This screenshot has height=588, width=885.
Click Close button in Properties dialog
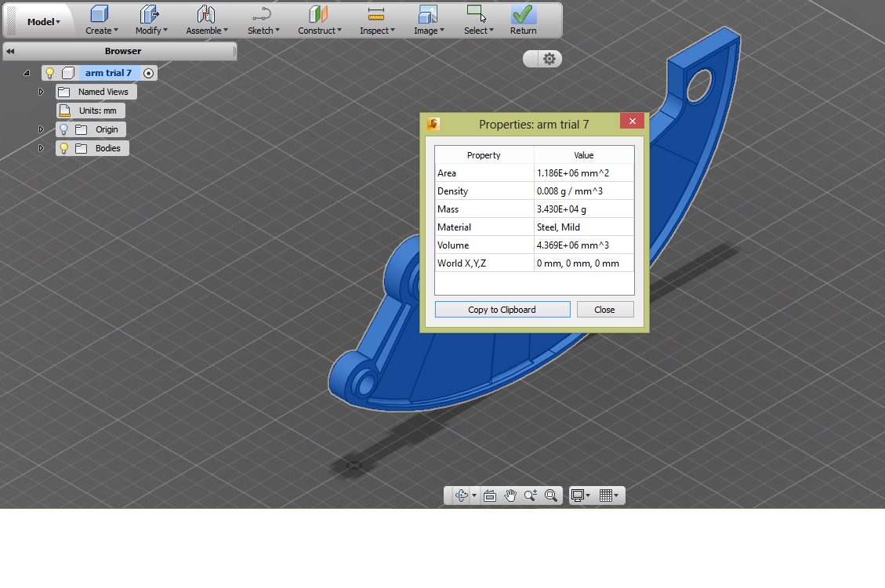[x=605, y=309]
